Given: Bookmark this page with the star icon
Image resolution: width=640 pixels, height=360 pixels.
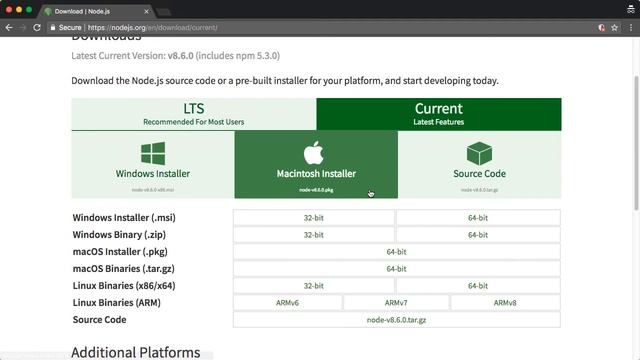Looking at the screenshot, I should (614, 28).
